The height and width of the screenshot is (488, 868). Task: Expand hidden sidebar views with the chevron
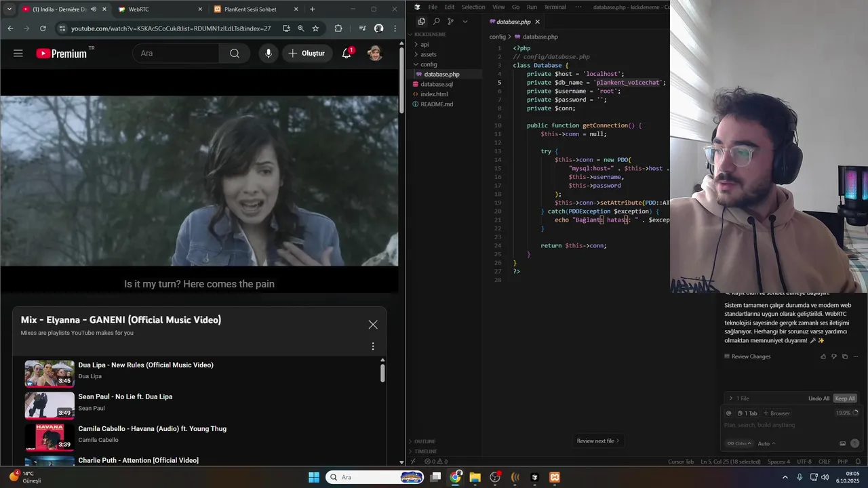click(x=465, y=22)
